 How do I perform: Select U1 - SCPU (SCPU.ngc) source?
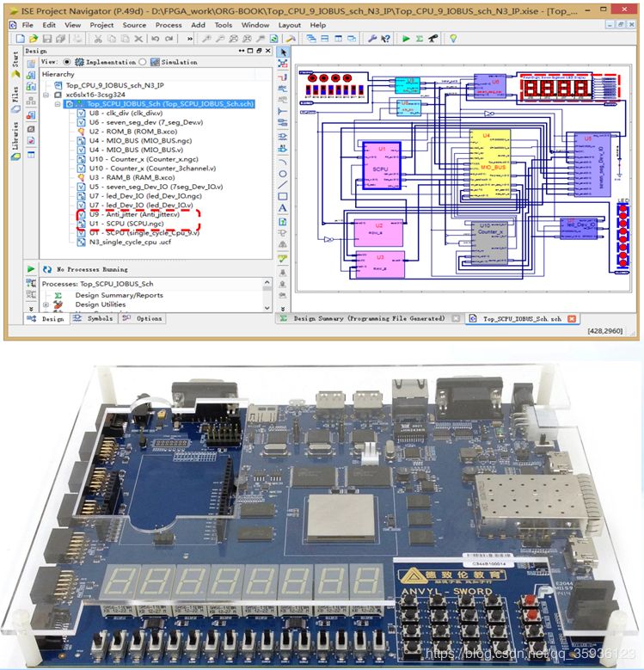click(x=126, y=224)
